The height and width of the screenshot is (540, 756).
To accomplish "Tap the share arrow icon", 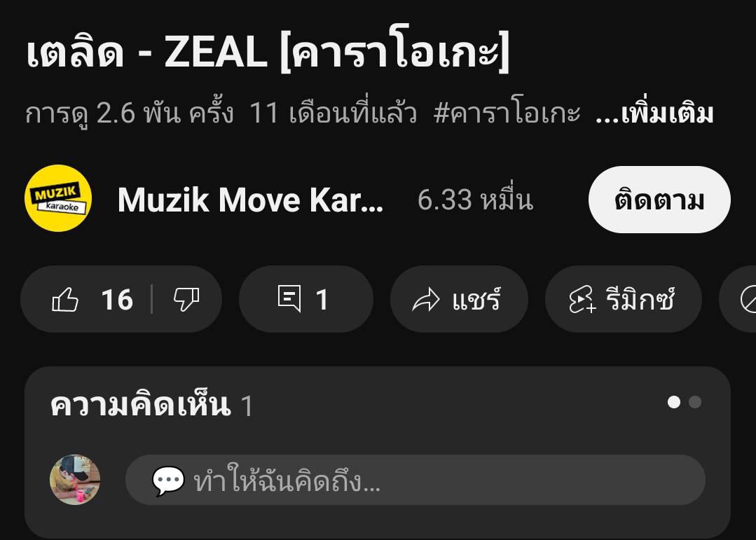I will pos(426,299).
